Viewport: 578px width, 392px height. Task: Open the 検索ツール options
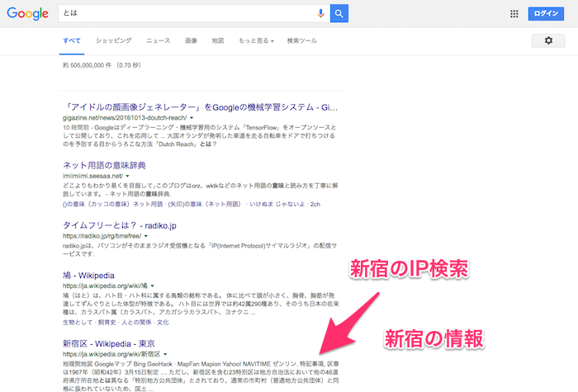click(301, 40)
